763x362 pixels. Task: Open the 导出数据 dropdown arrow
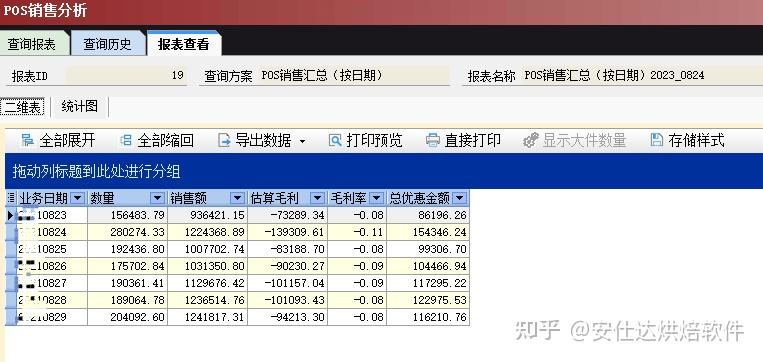[x=302, y=142]
